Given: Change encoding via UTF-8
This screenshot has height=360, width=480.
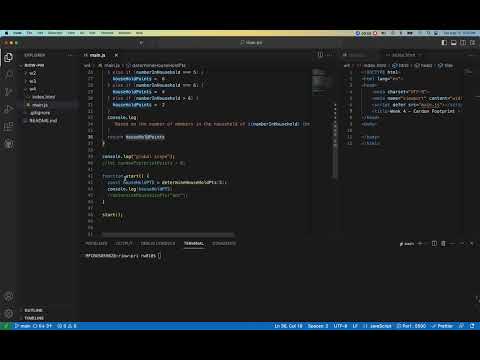Looking at the screenshot, I should click(x=340, y=326).
